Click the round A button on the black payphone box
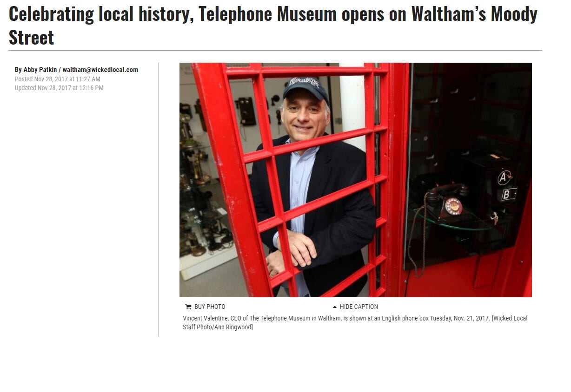The image size is (571, 392). coord(505,177)
